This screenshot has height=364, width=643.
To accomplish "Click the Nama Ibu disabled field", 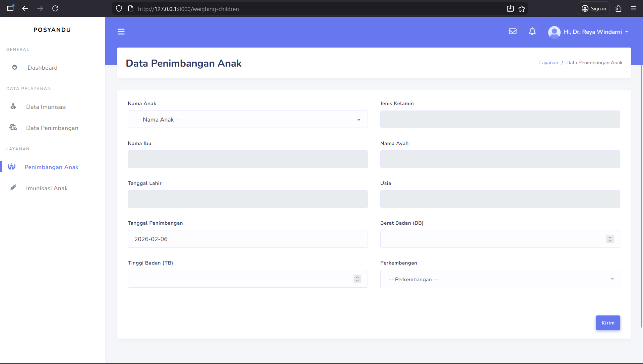I will (248, 159).
